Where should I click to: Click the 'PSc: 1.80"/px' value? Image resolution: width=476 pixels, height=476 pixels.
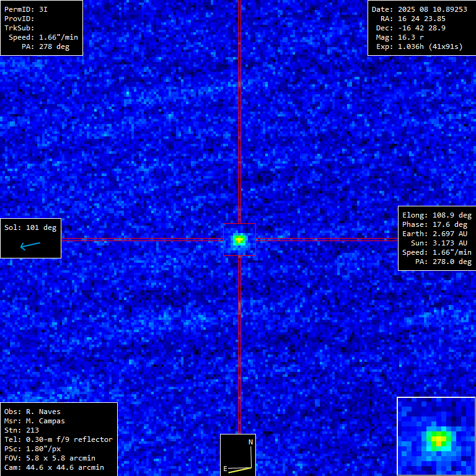[x=32, y=449]
